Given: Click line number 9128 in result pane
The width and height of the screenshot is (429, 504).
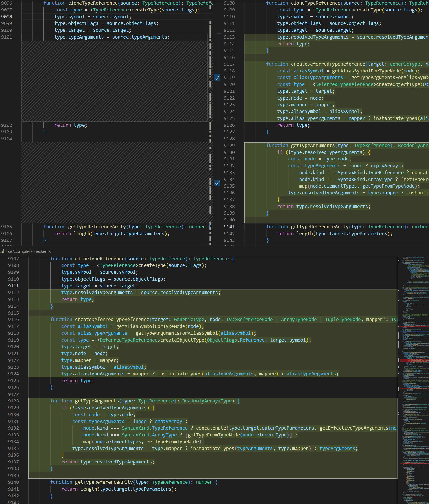Looking at the screenshot, I should click(13, 401).
